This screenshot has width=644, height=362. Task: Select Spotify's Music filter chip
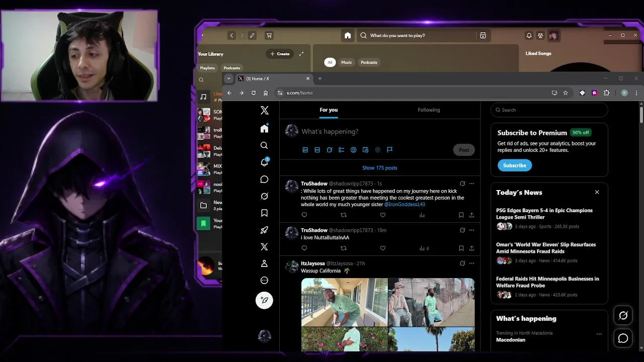(347, 62)
